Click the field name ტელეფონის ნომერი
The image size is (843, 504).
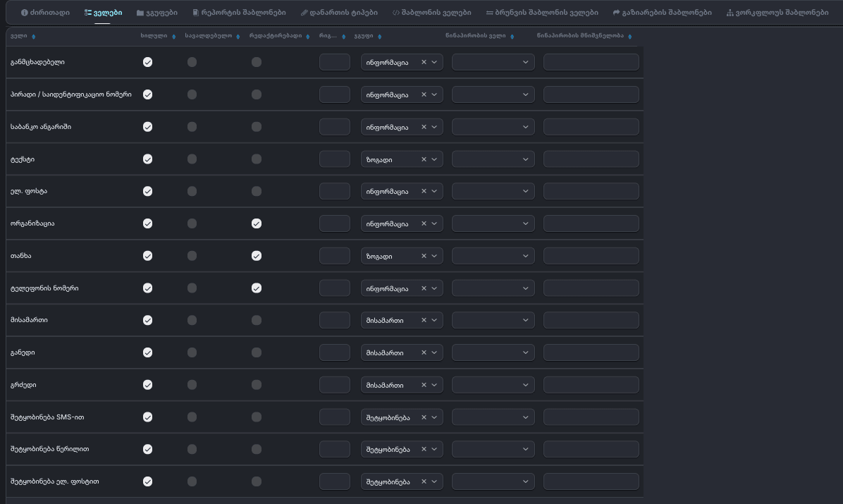pyautogui.click(x=44, y=288)
